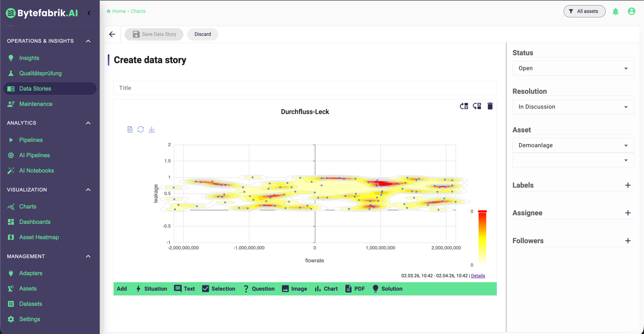Refresh the Durchfluss-Leck chart
This screenshot has width=644, height=334.
[x=141, y=130]
